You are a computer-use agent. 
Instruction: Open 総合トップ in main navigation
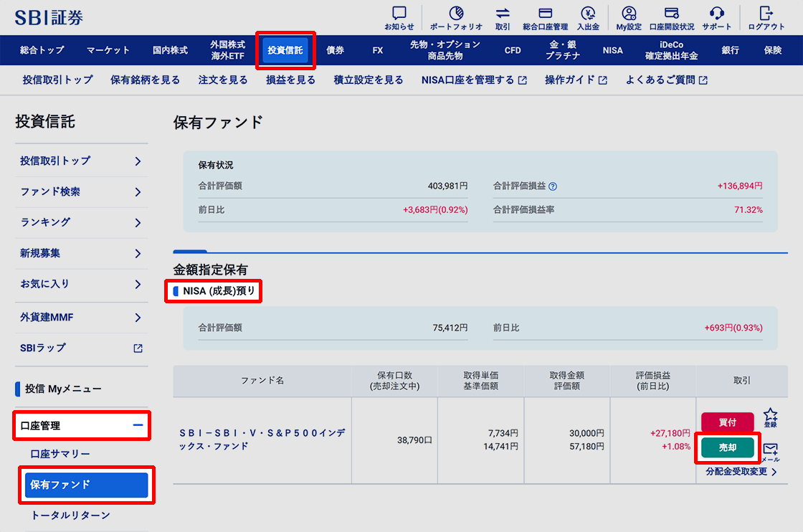tap(42, 50)
